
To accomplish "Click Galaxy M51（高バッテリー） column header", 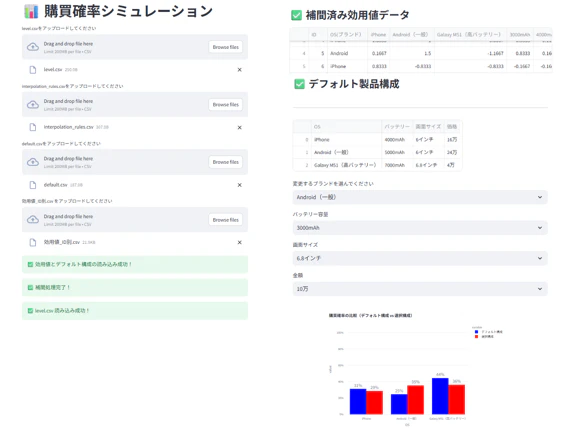I will pos(470,34).
